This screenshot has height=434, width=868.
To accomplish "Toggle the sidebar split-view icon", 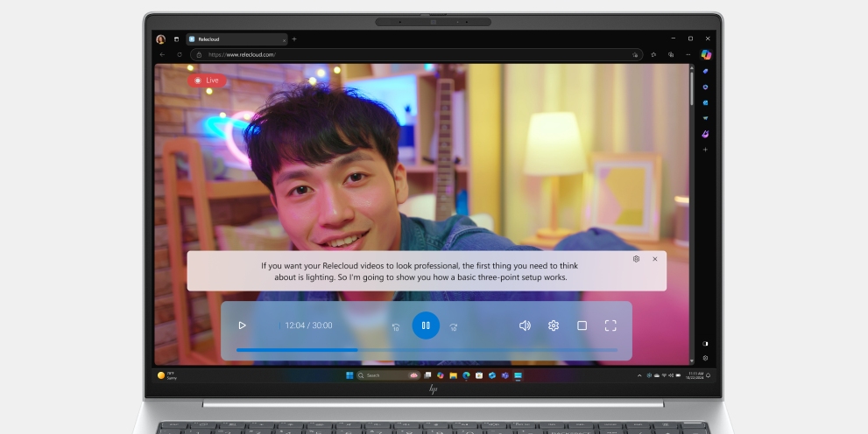I will pos(705,343).
